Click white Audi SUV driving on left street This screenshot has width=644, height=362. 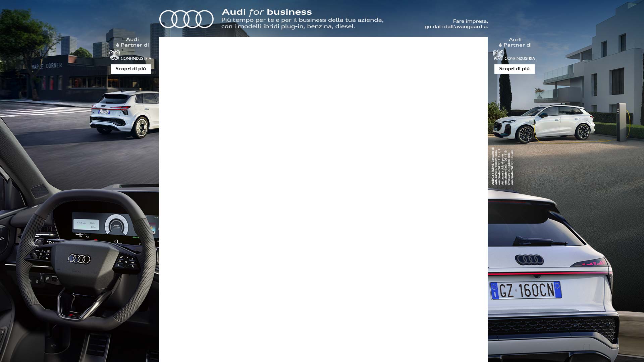[x=125, y=114]
